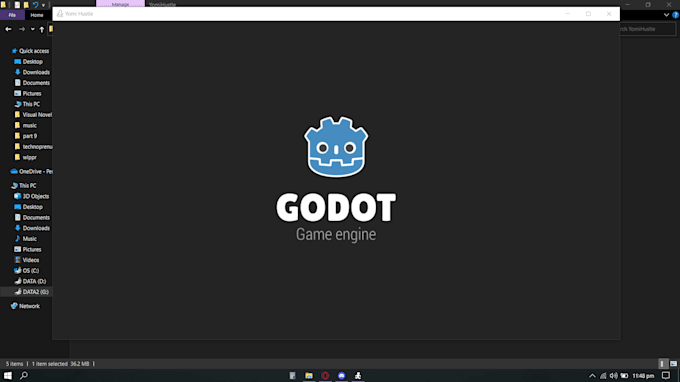Open battery status tray icon
Viewport: 680px width, 382px height.
point(624,375)
